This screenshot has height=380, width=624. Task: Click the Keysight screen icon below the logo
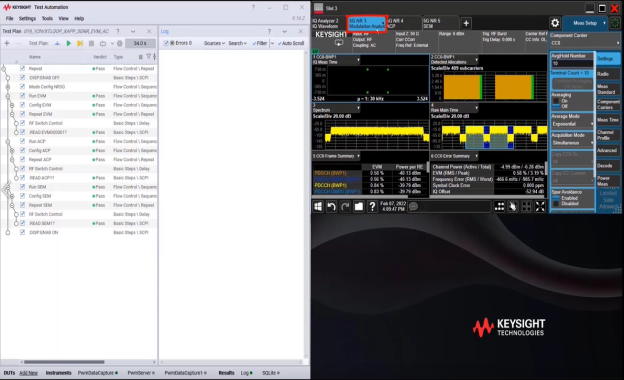point(339,43)
